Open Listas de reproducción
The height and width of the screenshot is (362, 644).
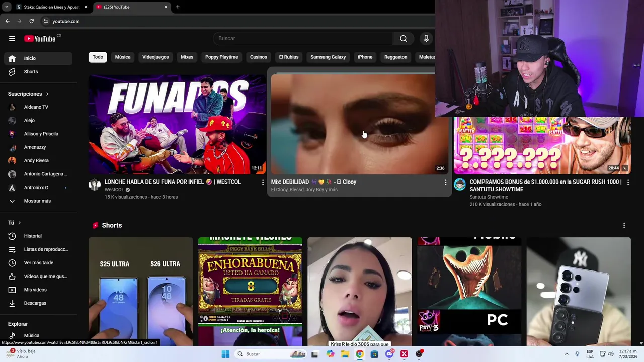point(38,249)
